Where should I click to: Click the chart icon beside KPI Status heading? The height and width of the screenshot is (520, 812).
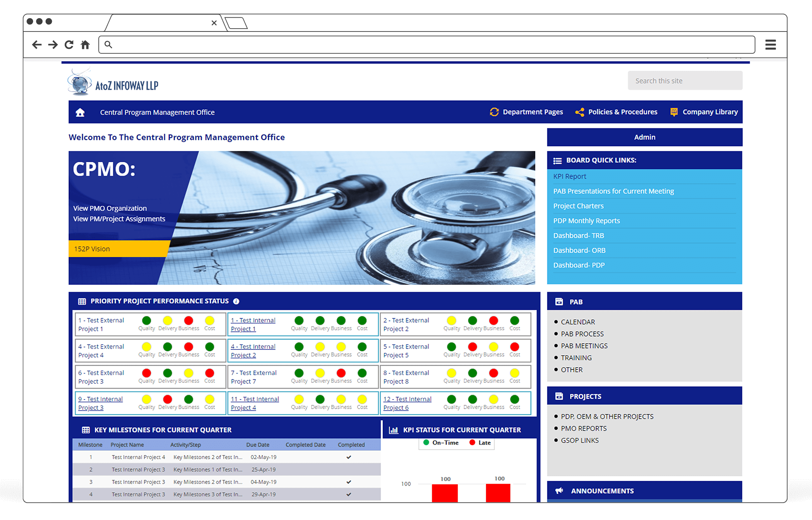pos(393,430)
